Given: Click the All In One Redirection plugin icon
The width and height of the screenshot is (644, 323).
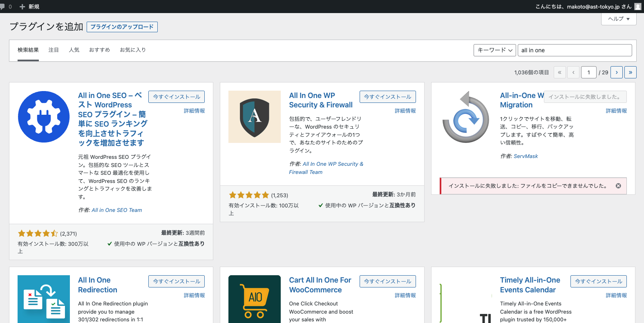Looking at the screenshot, I should point(44,299).
